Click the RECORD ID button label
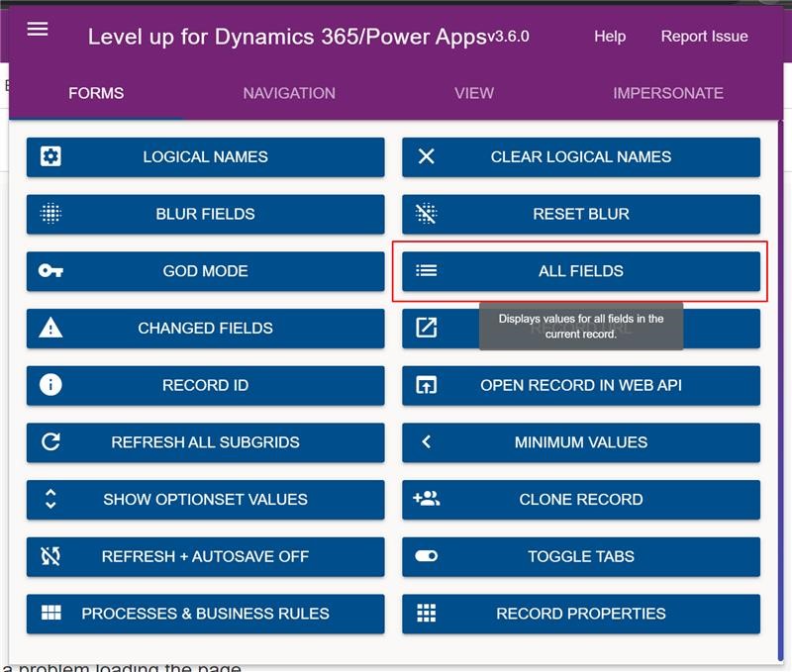This screenshot has width=792, height=672. (205, 385)
